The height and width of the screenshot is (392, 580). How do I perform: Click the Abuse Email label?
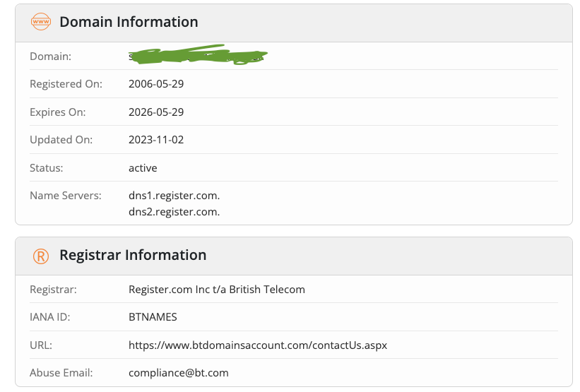click(x=61, y=373)
